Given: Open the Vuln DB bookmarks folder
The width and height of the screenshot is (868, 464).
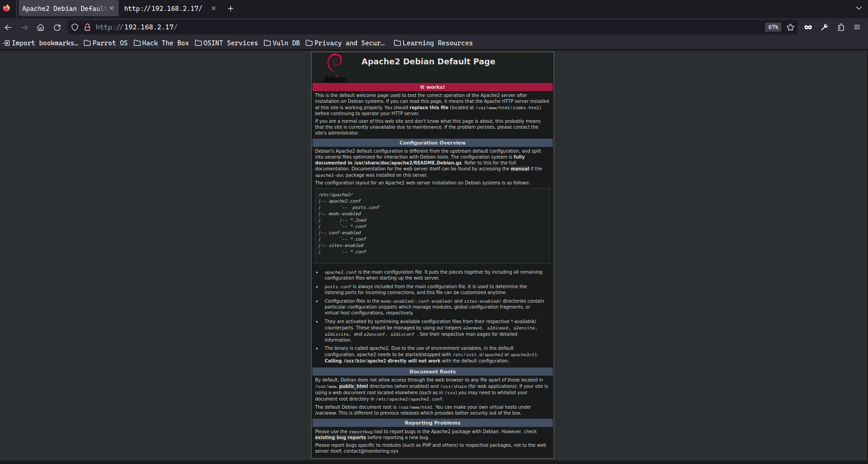Looking at the screenshot, I should tap(282, 43).
